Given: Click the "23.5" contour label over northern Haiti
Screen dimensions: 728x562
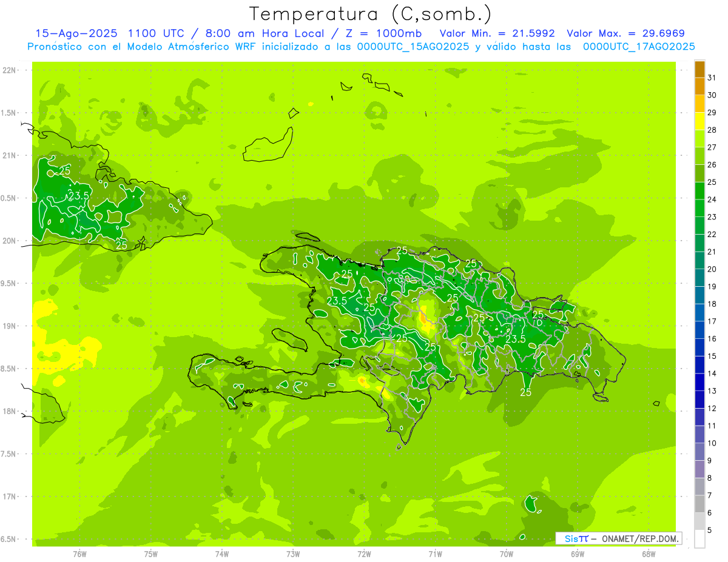Looking at the screenshot, I should pyautogui.click(x=337, y=301).
